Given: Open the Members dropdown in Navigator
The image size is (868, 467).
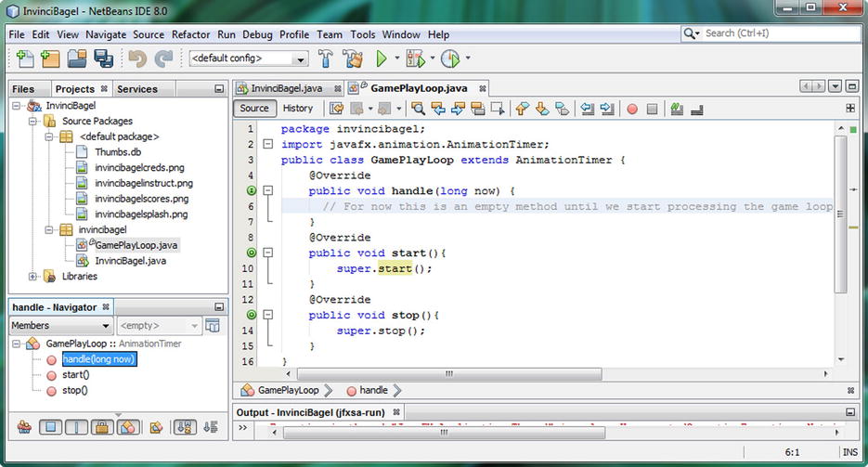Looking at the screenshot, I should tap(61, 325).
